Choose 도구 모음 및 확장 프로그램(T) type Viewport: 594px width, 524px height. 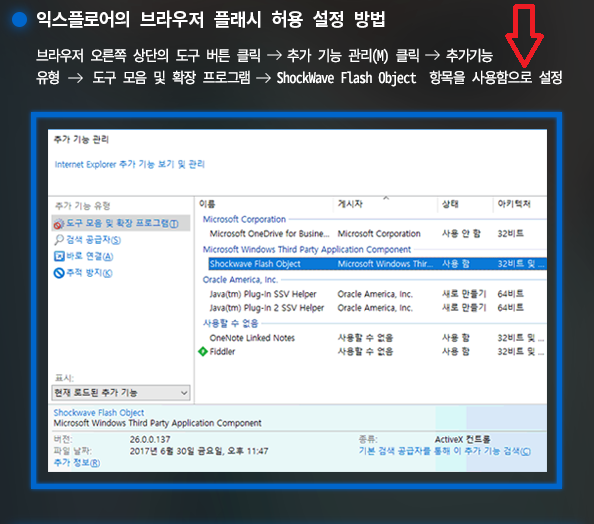point(122,223)
